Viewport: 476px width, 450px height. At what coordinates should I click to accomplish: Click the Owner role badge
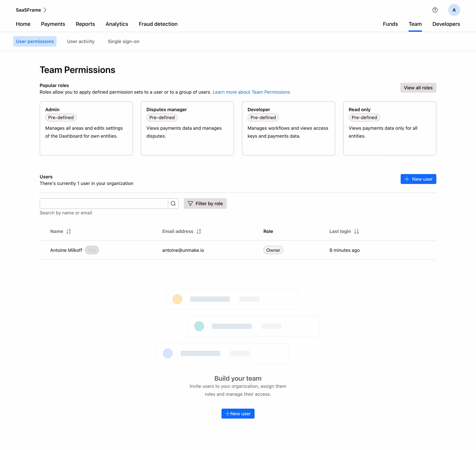[273, 250]
